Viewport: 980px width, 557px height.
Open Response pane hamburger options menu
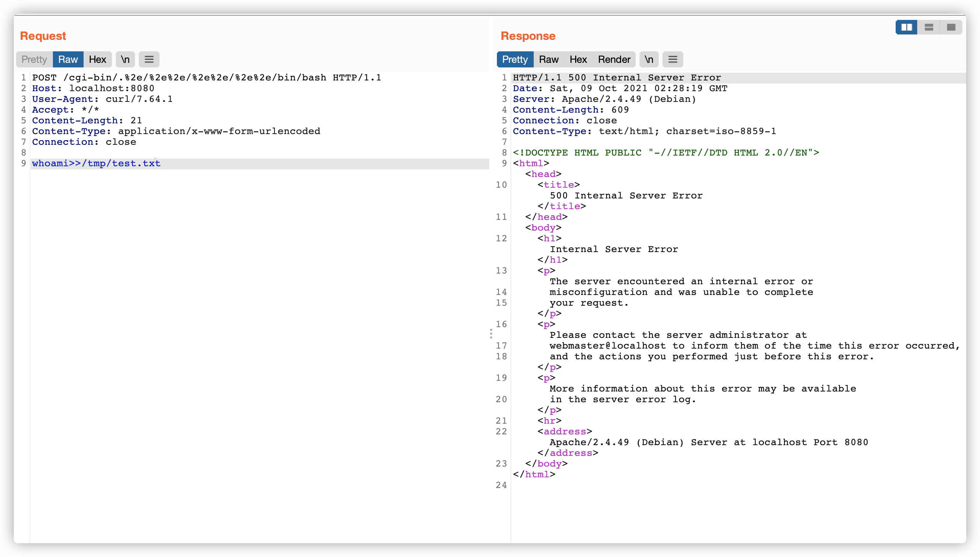pos(673,59)
